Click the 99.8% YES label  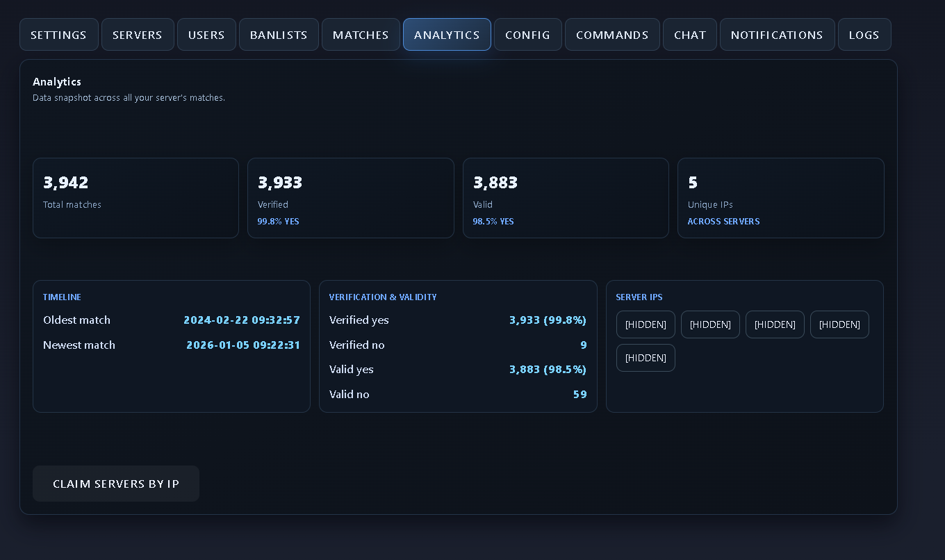278,222
